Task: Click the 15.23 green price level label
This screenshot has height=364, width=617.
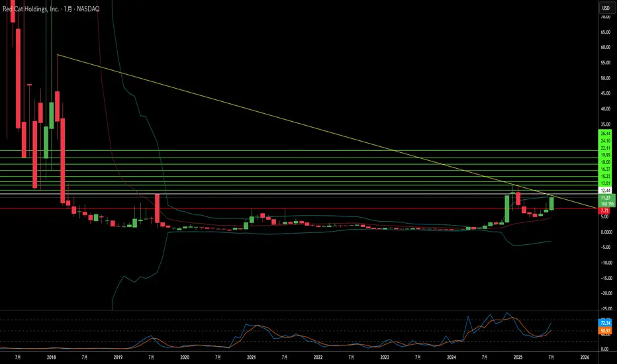Action: pyautogui.click(x=606, y=177)
